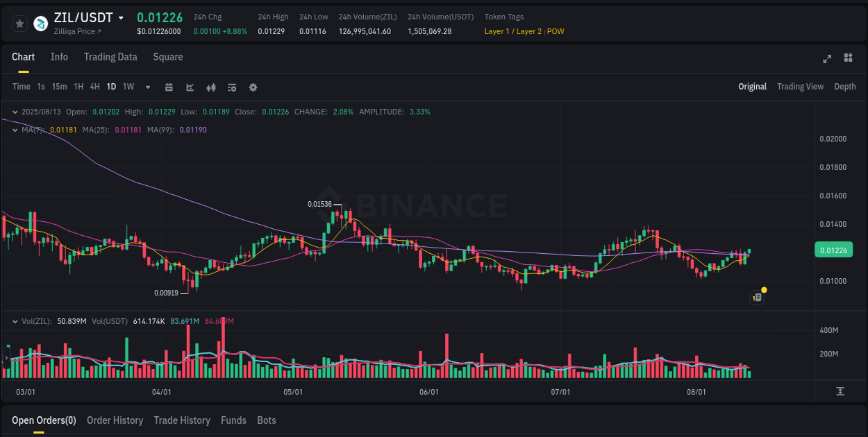
Task: Select the current price label 0.01226
Action: pos(833,250)
